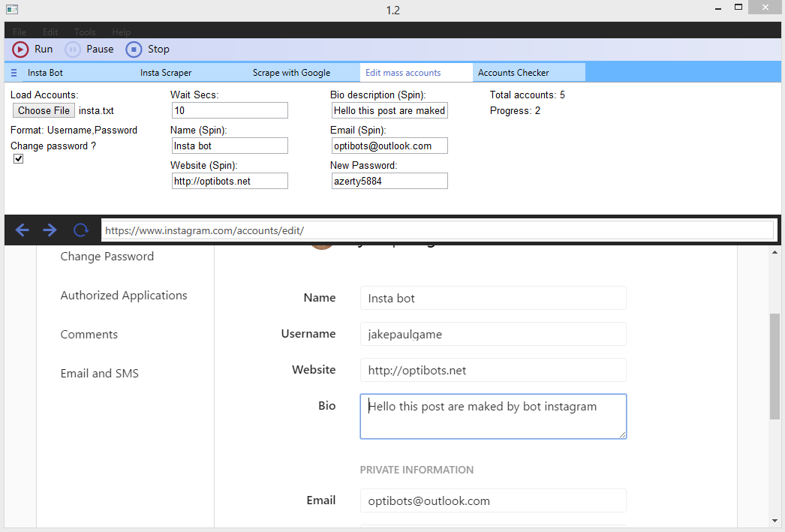
Task: Go forward in the embedded browser
Action: click(50, 230)
